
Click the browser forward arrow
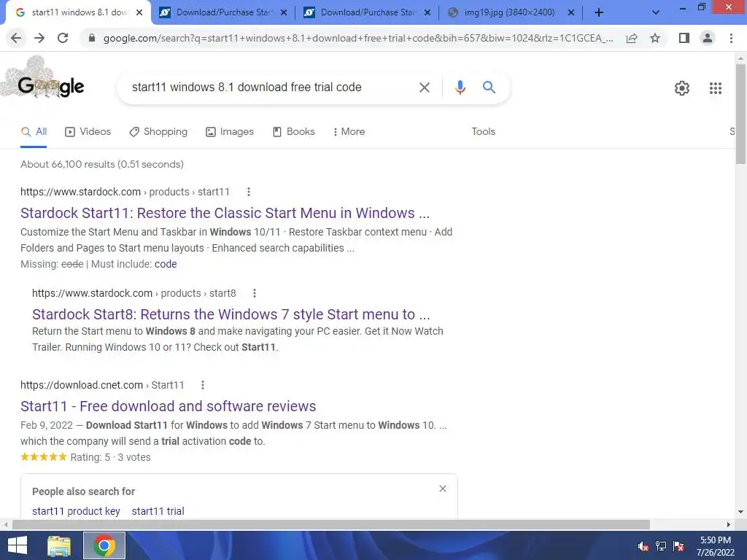[x=39, y=38]
